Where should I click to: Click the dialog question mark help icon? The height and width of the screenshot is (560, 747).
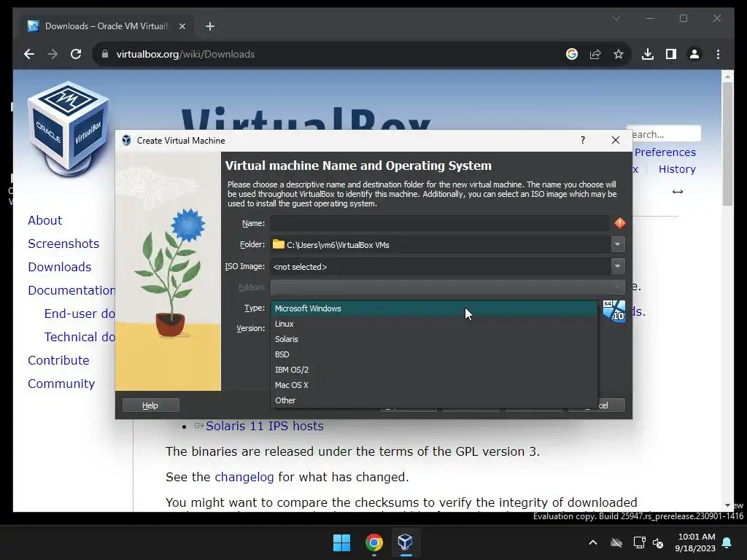point(583,140)
